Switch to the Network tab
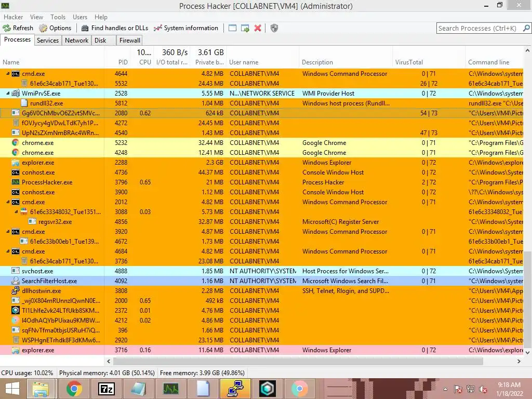The image size is (532, 399). pyautogui.click(x=77, y=41)
